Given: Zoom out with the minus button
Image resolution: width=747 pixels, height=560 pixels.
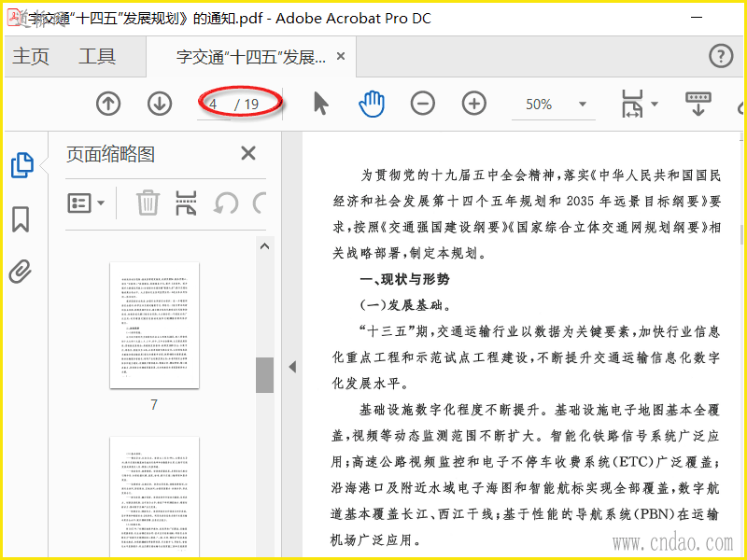Looking at the screenshot, I should click(423, 104).
